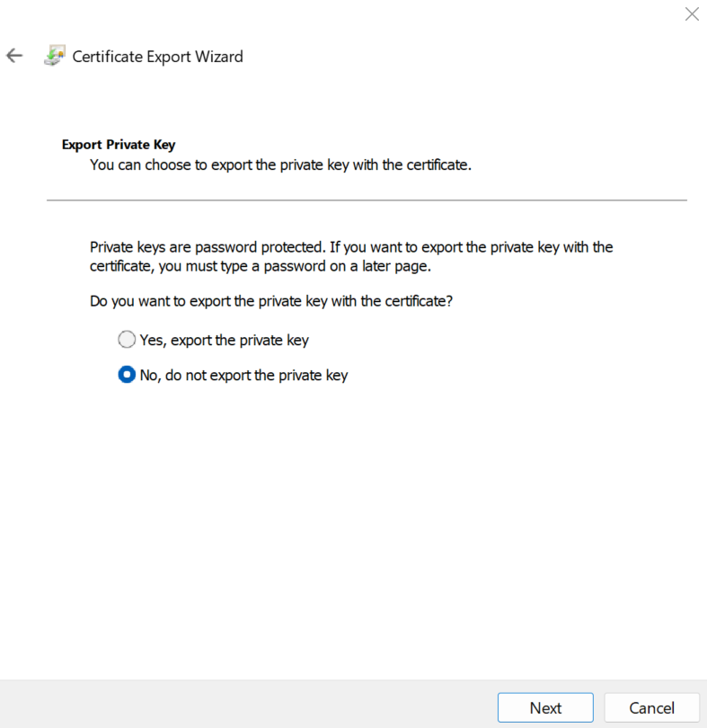Click the Cancel button
The width and height of the screenshot is (707, 728).
tap(652, 707)
